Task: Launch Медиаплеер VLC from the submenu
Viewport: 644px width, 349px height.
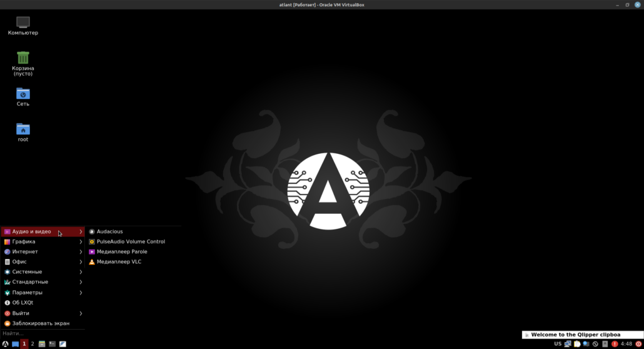Action: [x=119, y=262]
